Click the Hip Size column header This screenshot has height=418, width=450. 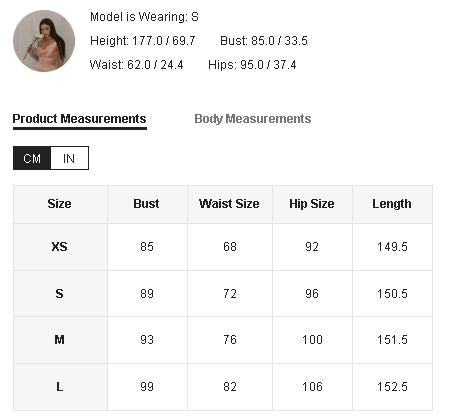point(312,204)
